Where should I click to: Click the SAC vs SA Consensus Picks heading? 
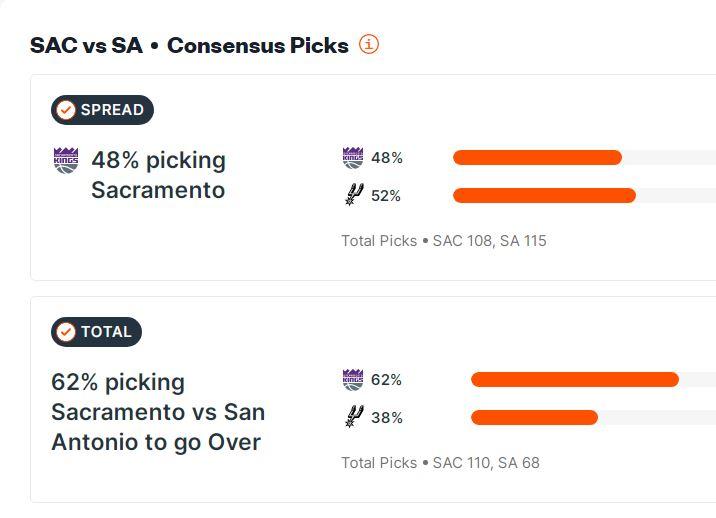(x=189, y=45)
